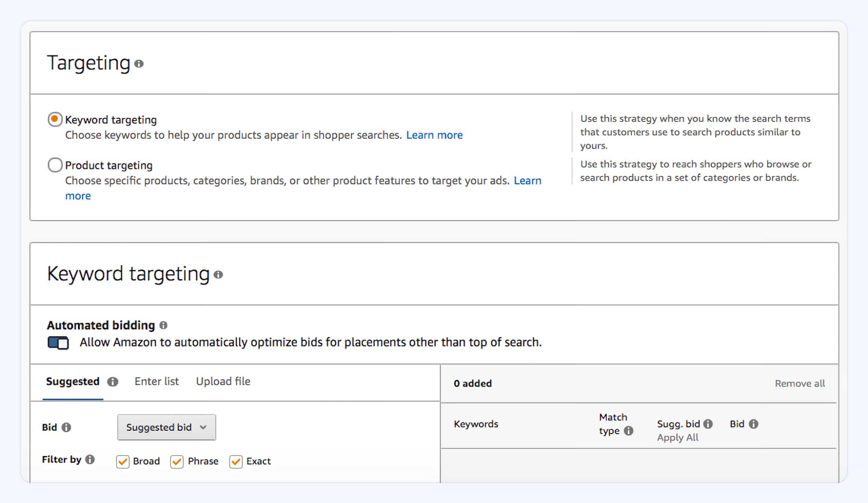Open Learn more link for Product targeting
The image size is (868, 503).
pos(527,180)
